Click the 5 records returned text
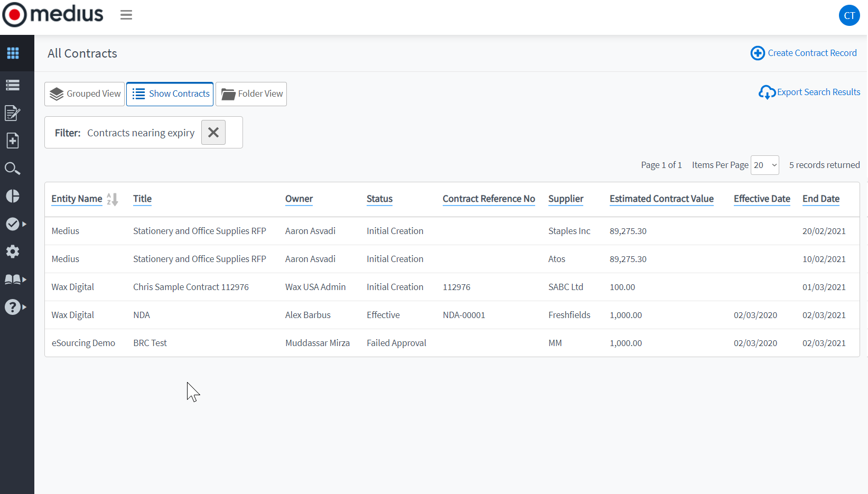 click(x=824, y=165)
